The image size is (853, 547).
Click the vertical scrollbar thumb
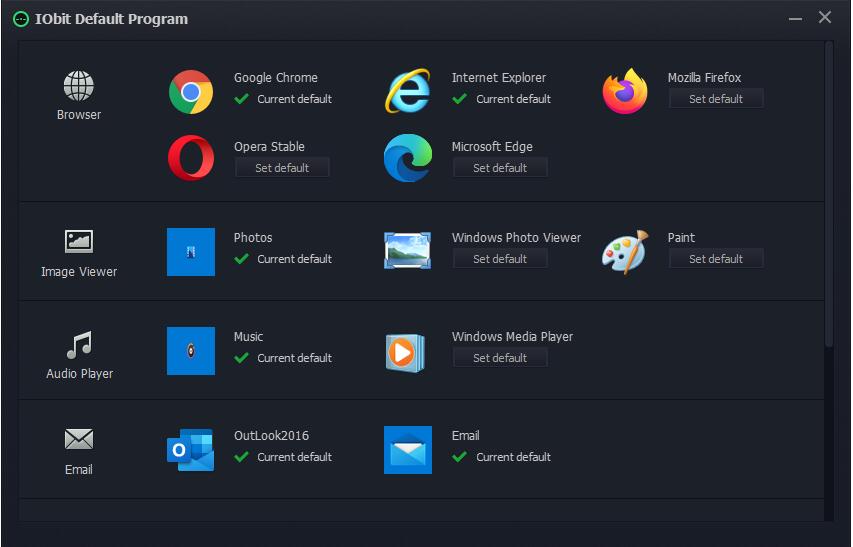(x=829, y=194)
